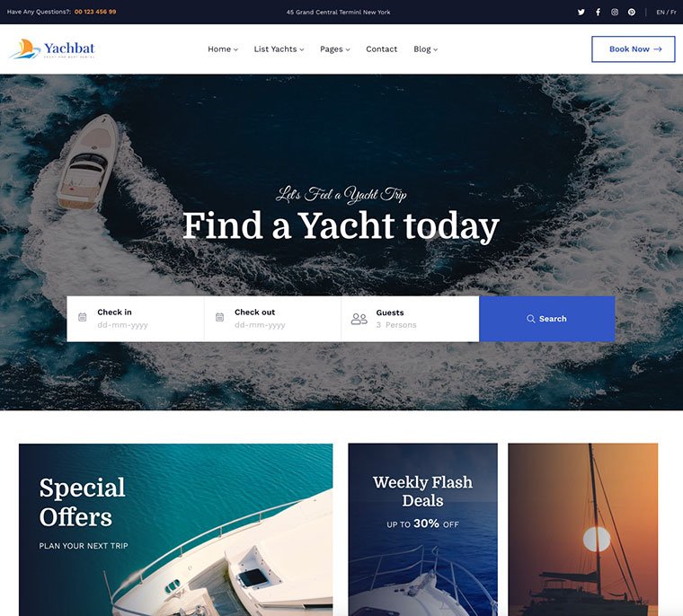Open the Instagram icon in top bar
The height and width of the screenshot is (616, 683).
[x=615, y=13]
